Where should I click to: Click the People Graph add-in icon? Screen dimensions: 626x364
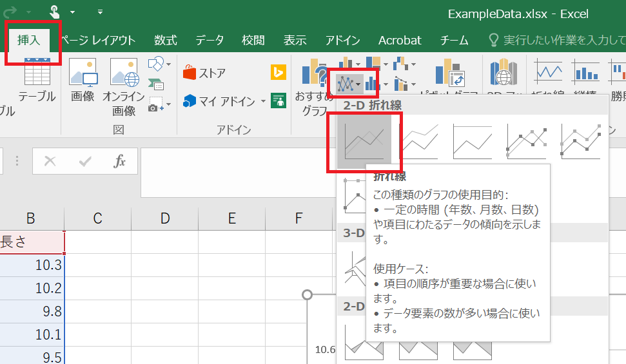point(279,101)
